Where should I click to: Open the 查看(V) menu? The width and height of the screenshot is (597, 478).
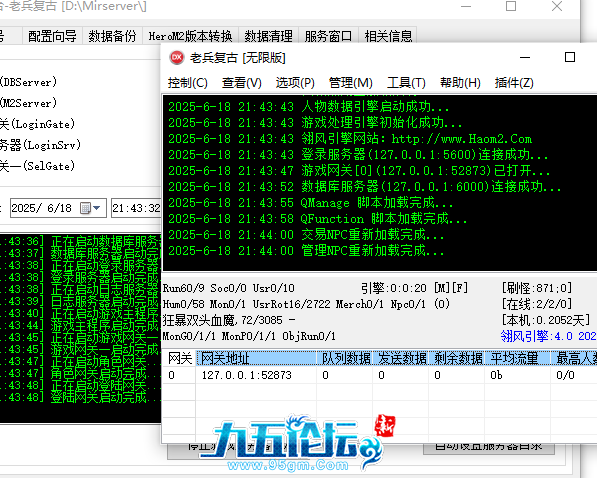click(241, 83)
